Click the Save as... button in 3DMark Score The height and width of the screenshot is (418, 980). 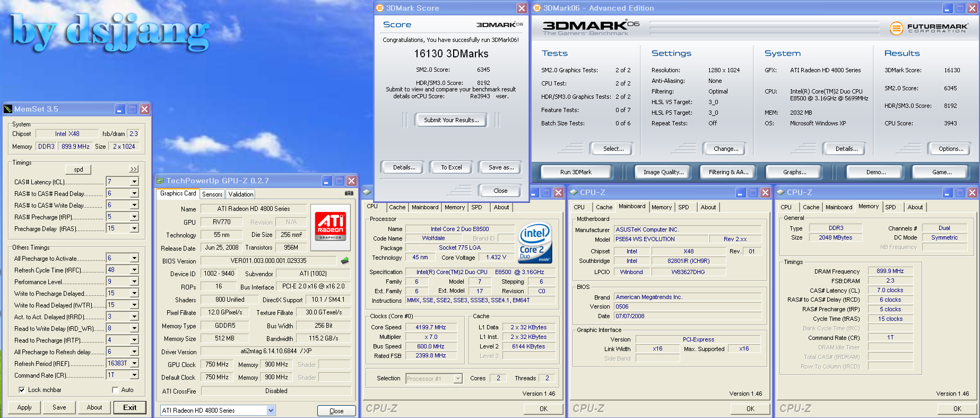coord(501,167)
